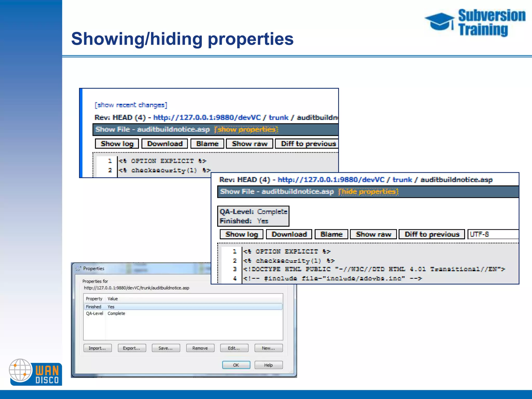
Task: Click the Export... button
Action: point(131,348)
